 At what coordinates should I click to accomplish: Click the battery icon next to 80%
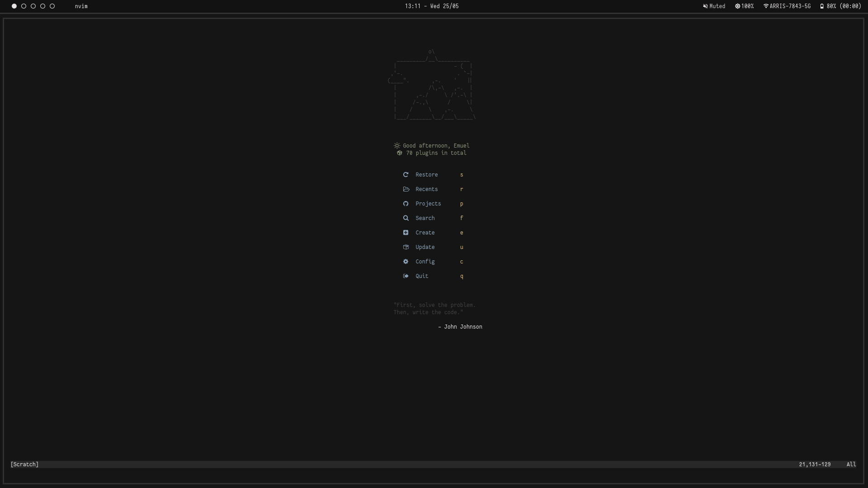click(822, 6)
